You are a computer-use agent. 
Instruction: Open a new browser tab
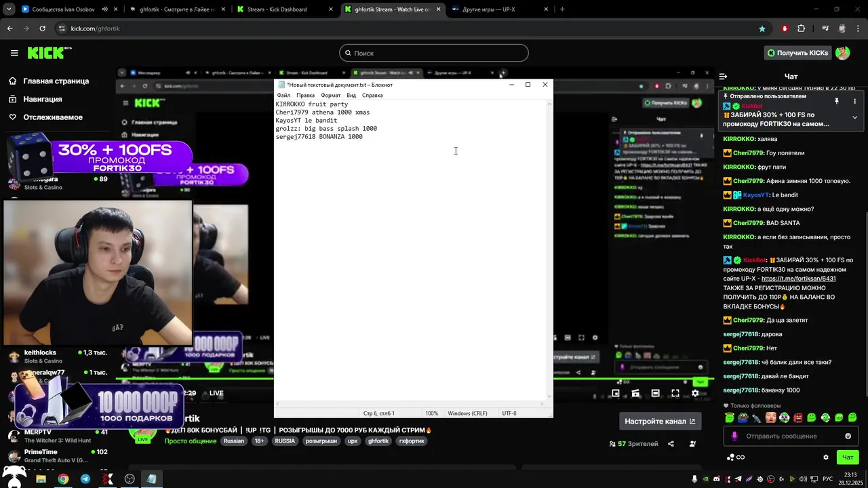[562, 9]
